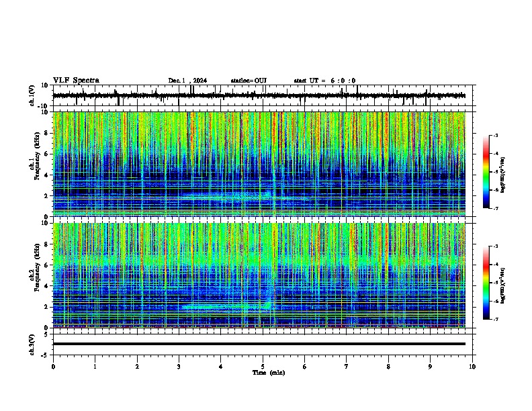
Task: Click the cyan 2 kHz emission in ch.2 spectrogram
Action: (227, 306)
